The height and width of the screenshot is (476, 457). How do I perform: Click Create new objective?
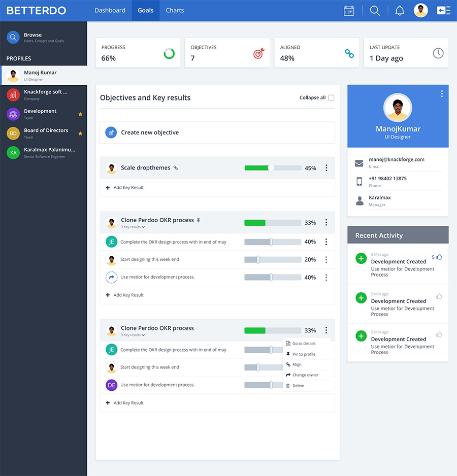click(x=150, y=132)
